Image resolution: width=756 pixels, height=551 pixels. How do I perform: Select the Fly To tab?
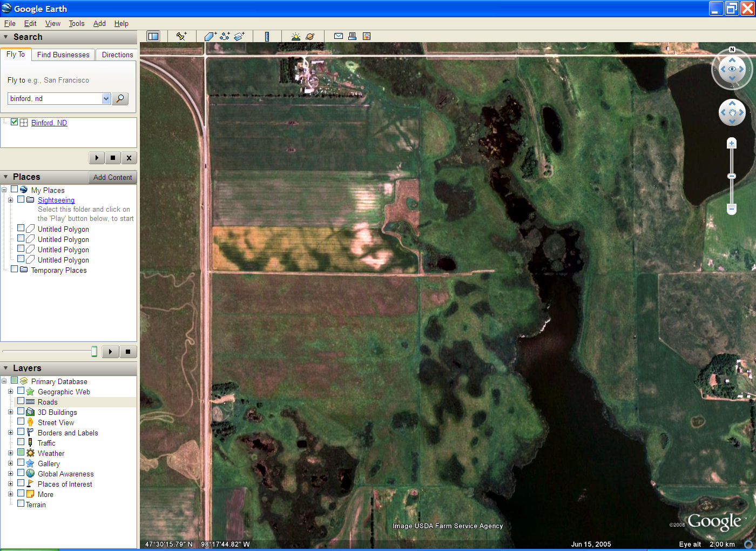tap(16, 54)
